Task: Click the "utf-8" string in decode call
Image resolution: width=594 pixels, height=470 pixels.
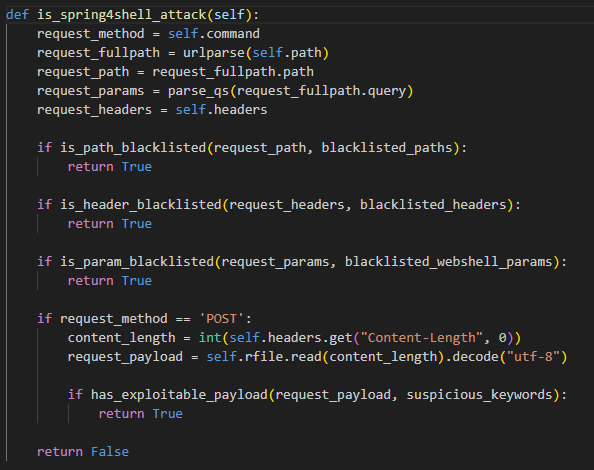Action: coord(533,357)
